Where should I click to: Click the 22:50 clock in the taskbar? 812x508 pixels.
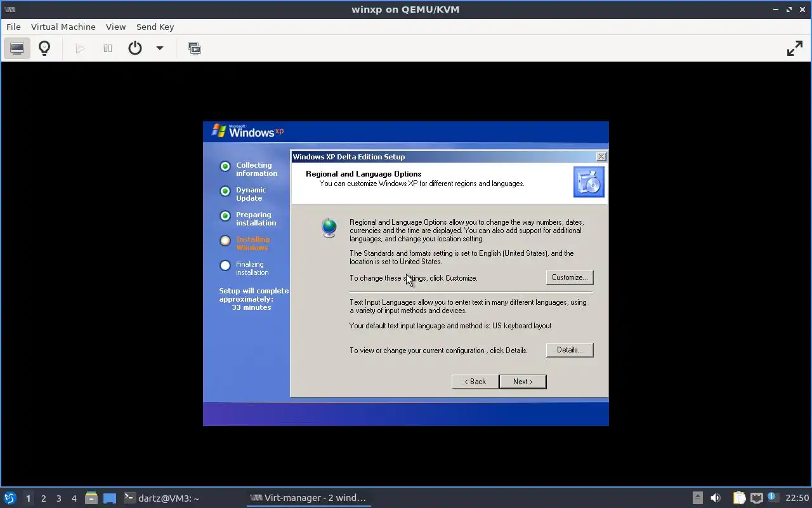(797, 498)
